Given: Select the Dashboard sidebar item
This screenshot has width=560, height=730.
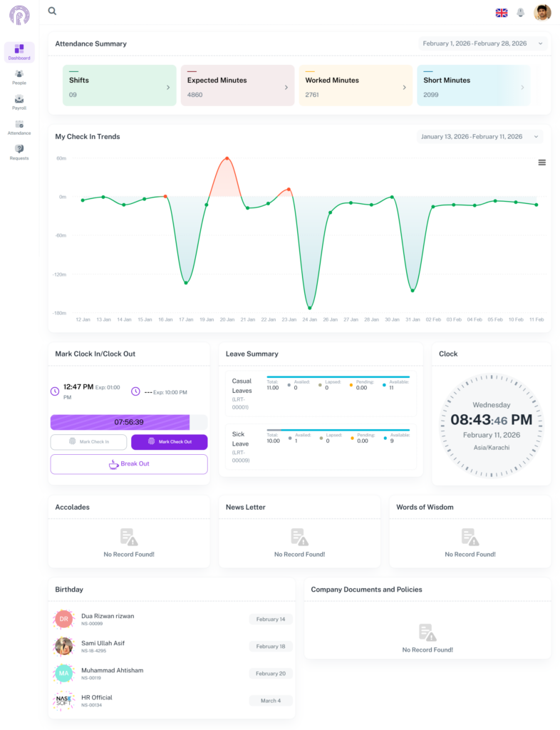Looking at the screenshot, I should coord(19,52).
